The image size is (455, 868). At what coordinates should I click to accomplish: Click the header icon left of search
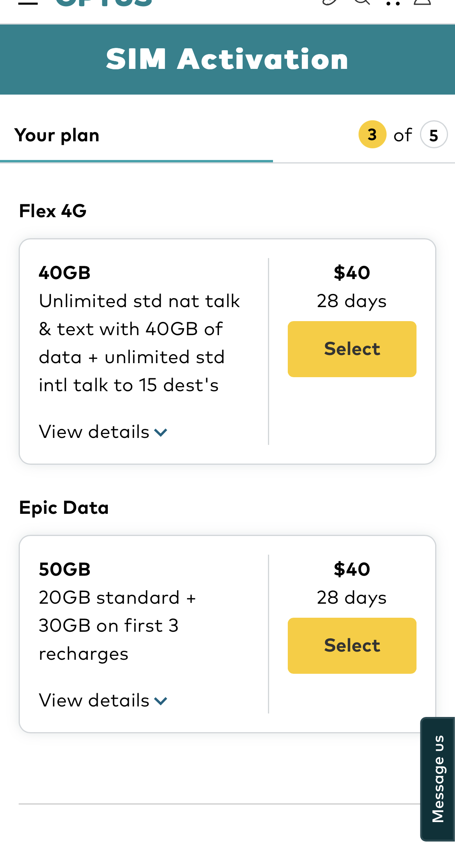coord(329,2)
